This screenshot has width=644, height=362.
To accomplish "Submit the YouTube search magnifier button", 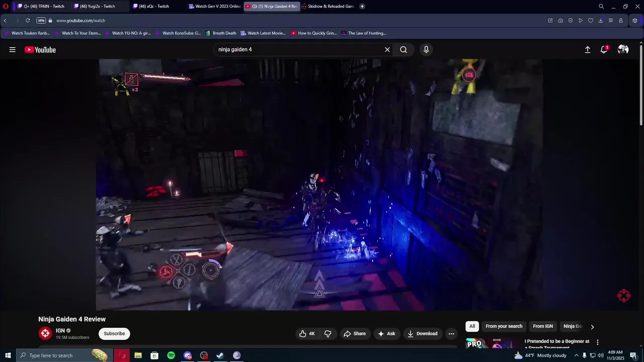I will pyautogui.click(x=404, y=50).
